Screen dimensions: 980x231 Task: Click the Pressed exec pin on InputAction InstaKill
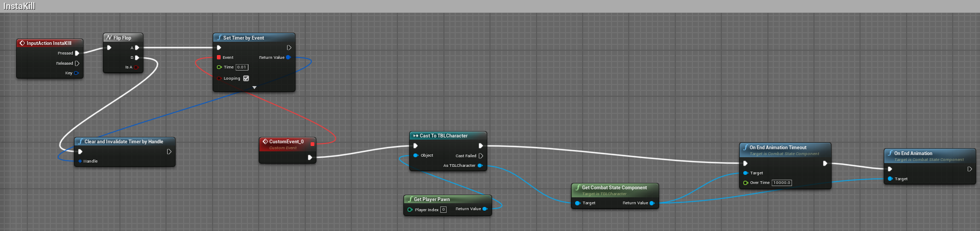click(77, 53)
